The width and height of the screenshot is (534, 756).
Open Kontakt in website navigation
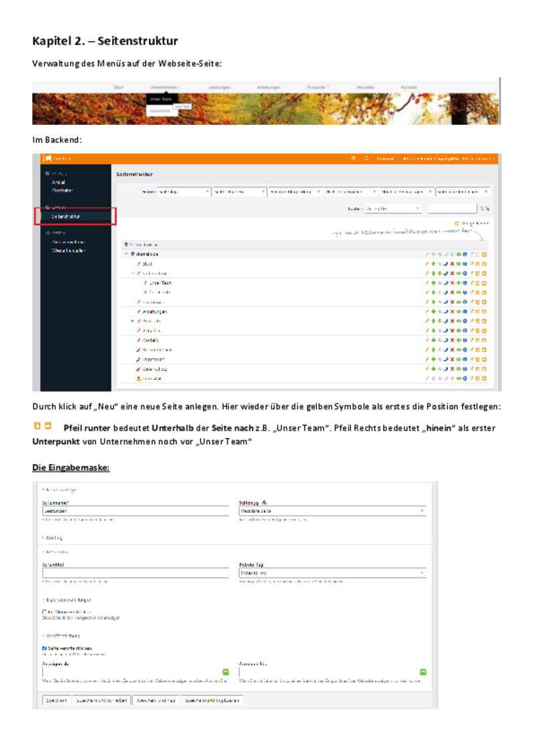409,87
